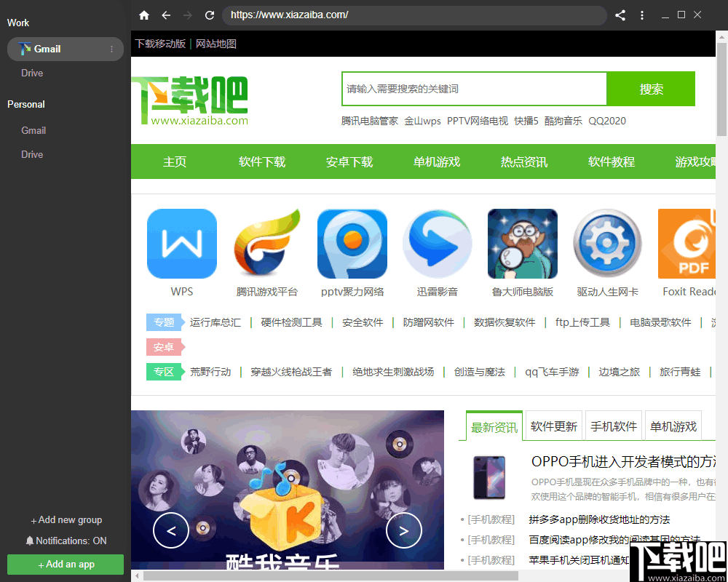Add a new group in sidebar

[66, 520]
